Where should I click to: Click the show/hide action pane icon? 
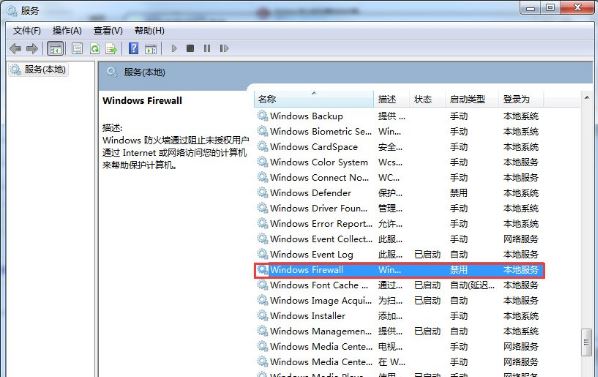(151, 49)
